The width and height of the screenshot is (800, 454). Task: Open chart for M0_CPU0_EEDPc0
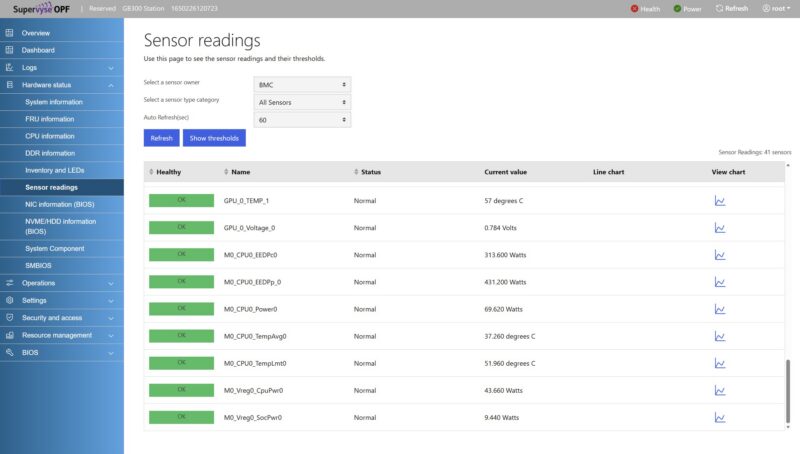719,255
